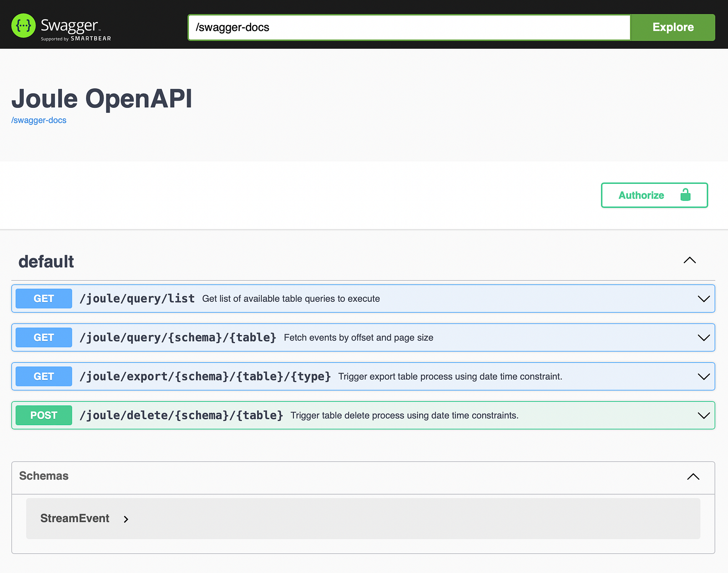The image size is (728, 573).
Task: Click the POST badge for the delete endpoint
Action: (44, 416)
